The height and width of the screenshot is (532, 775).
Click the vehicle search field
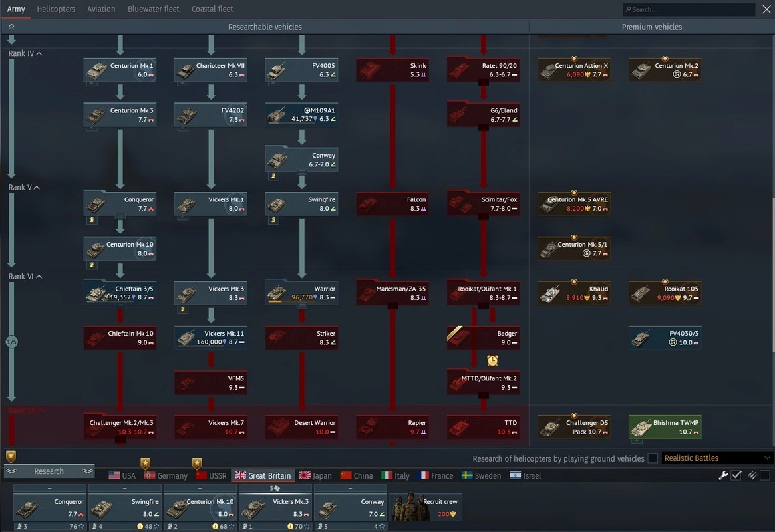(689, 9)
